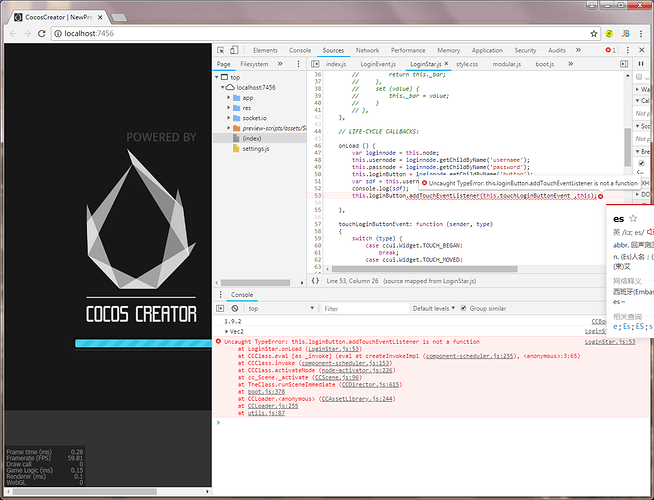Play pronunciation audio in dictionary popup
Image resolution: width=654 pixels, height=500 pixels.
pos(650,232)
